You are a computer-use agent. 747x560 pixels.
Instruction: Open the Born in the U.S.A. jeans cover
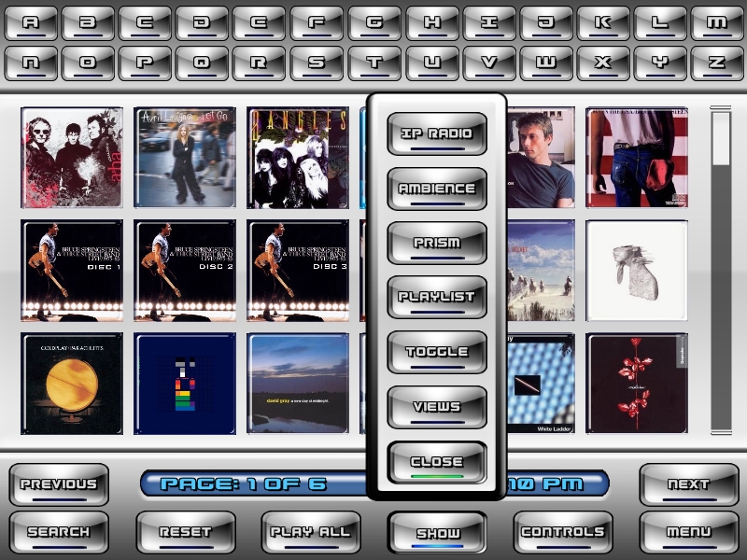pos(637,158)
